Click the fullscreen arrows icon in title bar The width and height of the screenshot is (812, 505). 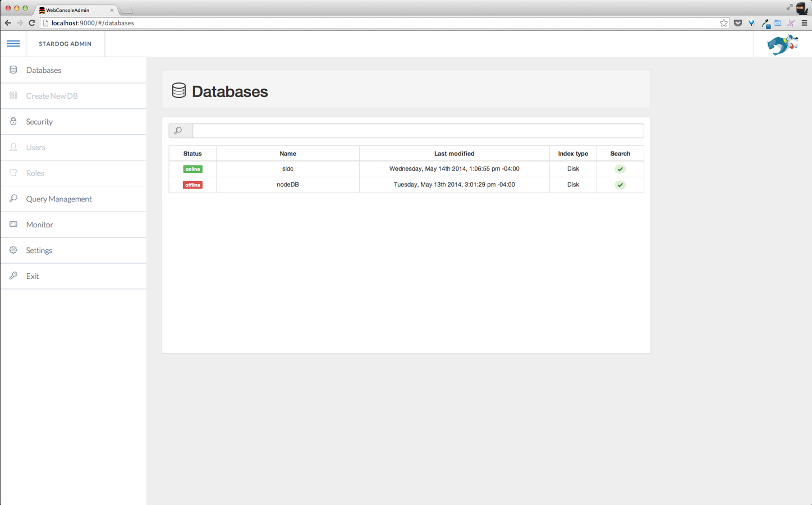tap(790, 7)
